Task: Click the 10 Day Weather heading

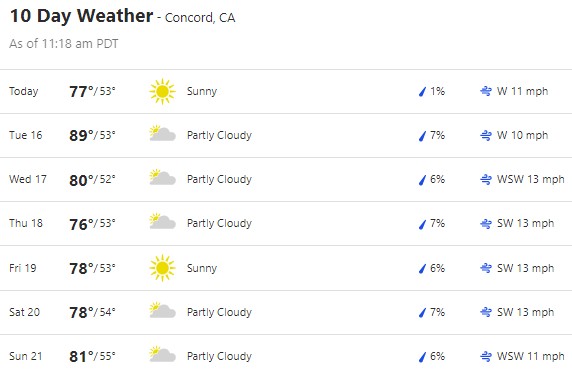Action: [81, 16]
